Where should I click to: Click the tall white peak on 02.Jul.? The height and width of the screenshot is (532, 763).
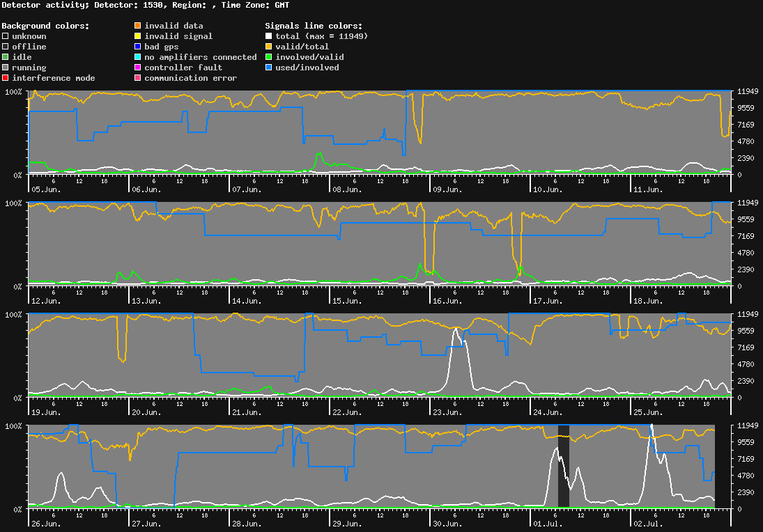(x=652, y=426)
